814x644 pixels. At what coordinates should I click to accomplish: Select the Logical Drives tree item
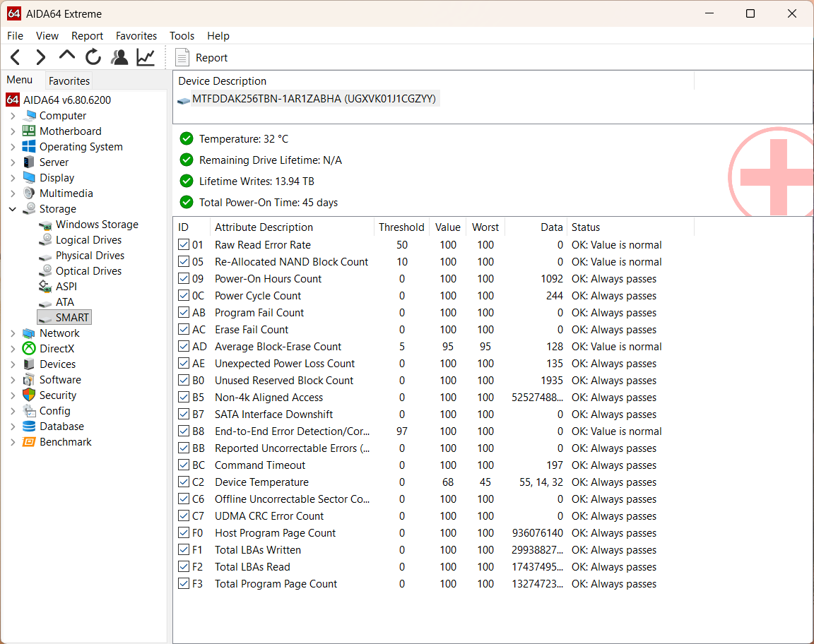click(88, 240)
